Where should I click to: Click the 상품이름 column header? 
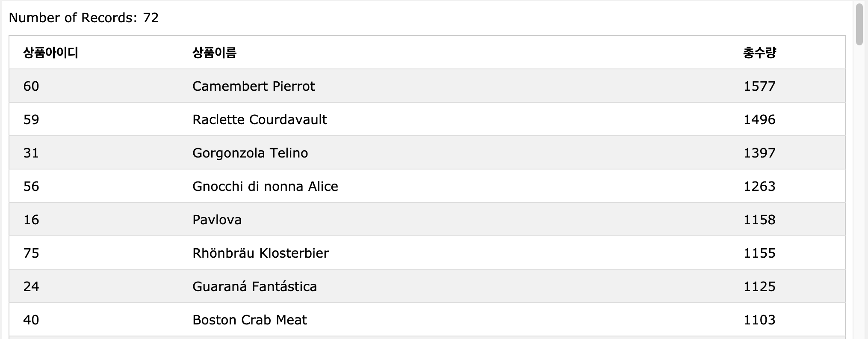point(214,53)
